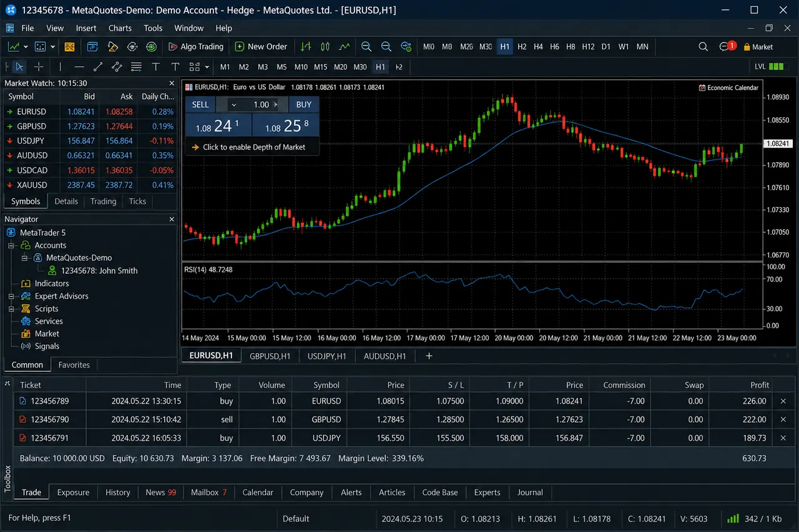Select the cursor arrow tool
The width and height of the screenshot is (799, 532).
pos(19,67)
